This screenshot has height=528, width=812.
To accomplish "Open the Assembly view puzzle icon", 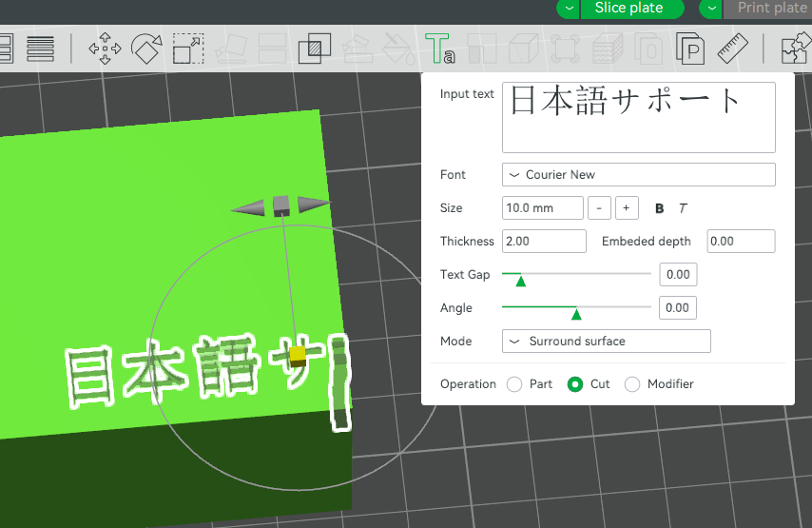I will [x=796, y=49].
